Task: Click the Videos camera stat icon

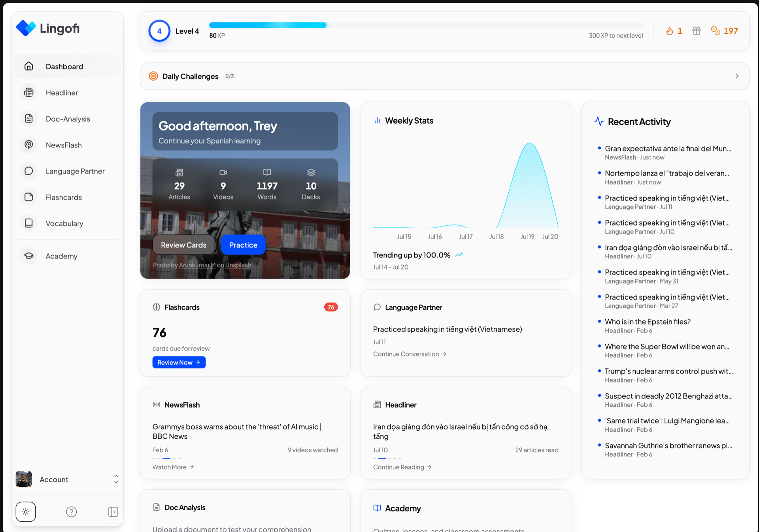Action: (223, 172)
